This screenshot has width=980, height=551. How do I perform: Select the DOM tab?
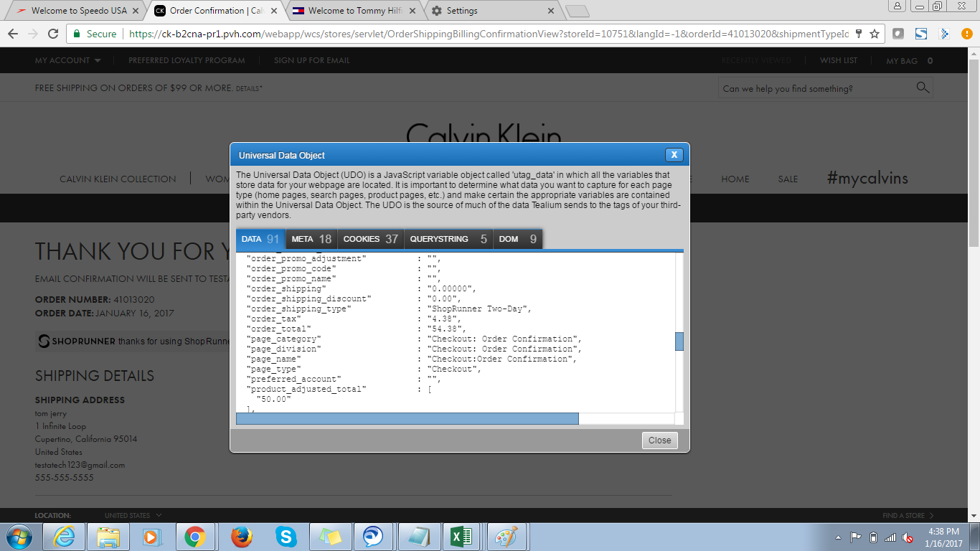[517, 239]
